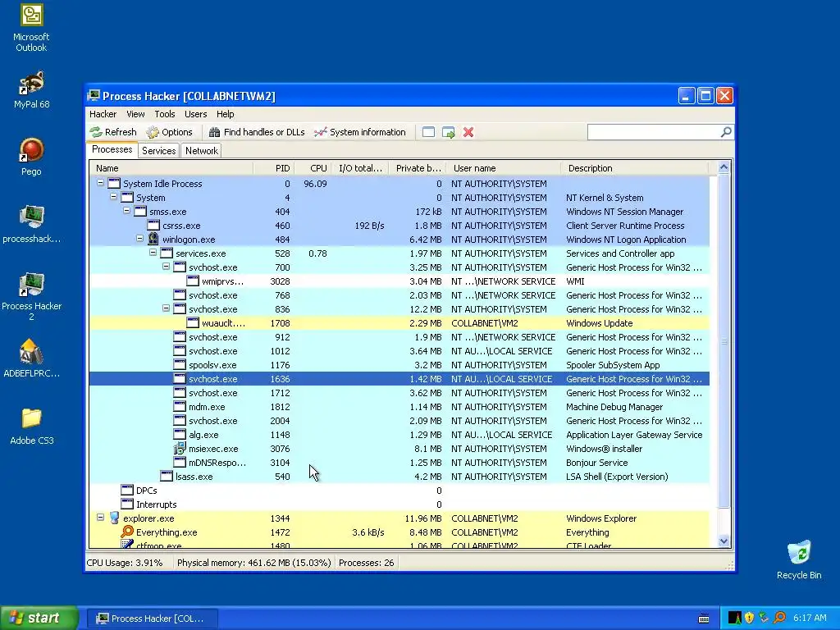Select the winlogon.exe process icon
Screen dimensions: 840x630
click(x=153, y=239)
